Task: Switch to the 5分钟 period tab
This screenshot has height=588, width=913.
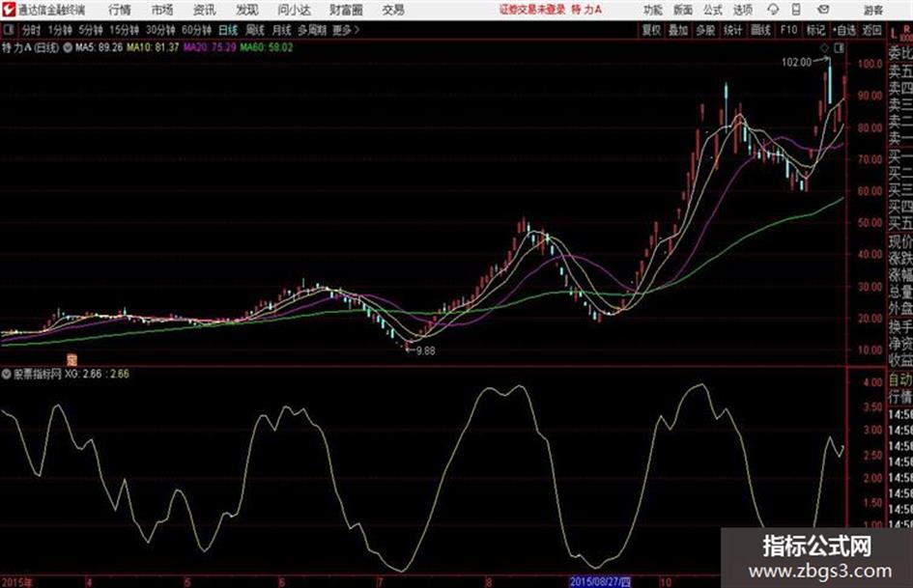Action: [91, 30]
